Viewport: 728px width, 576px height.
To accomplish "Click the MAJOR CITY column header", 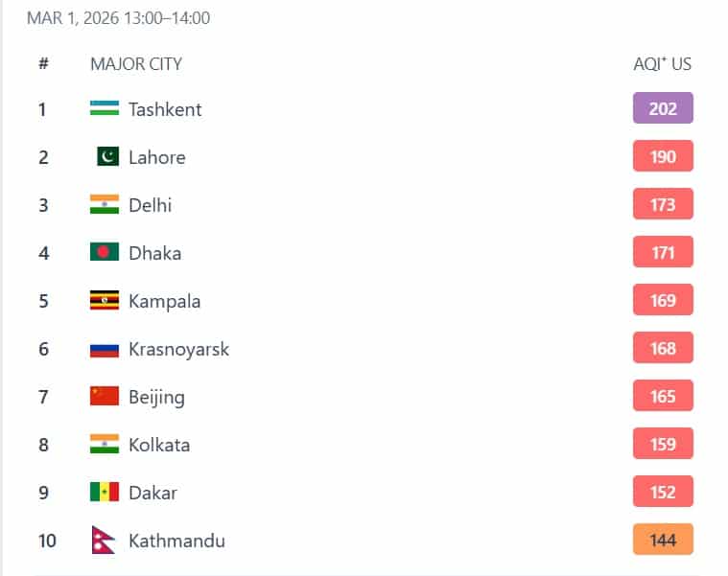I will (136, 64).
